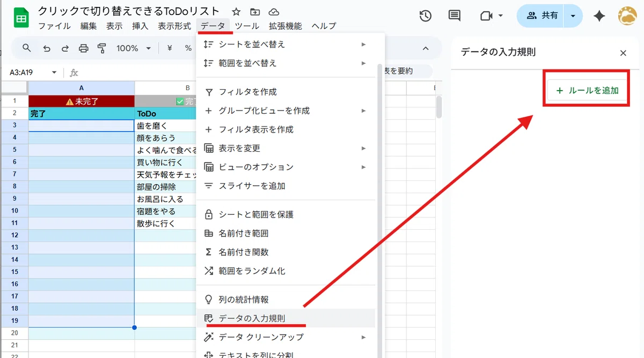644x358 pixels.
Task: Start a meeting with the camera icon
Action: [486, 16]
